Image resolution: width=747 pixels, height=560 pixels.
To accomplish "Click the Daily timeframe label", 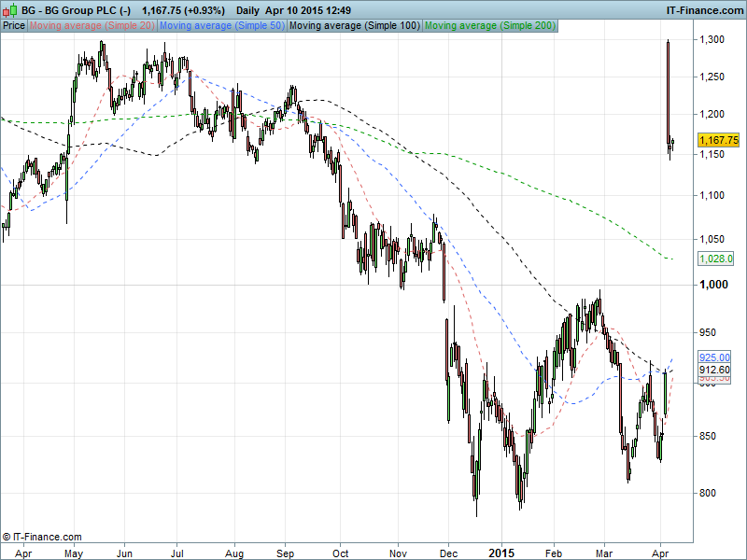I will coord(248,10).
